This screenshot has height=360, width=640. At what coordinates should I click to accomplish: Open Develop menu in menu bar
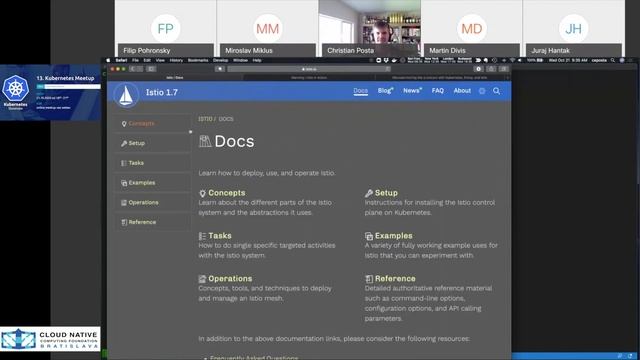[220, 60]
